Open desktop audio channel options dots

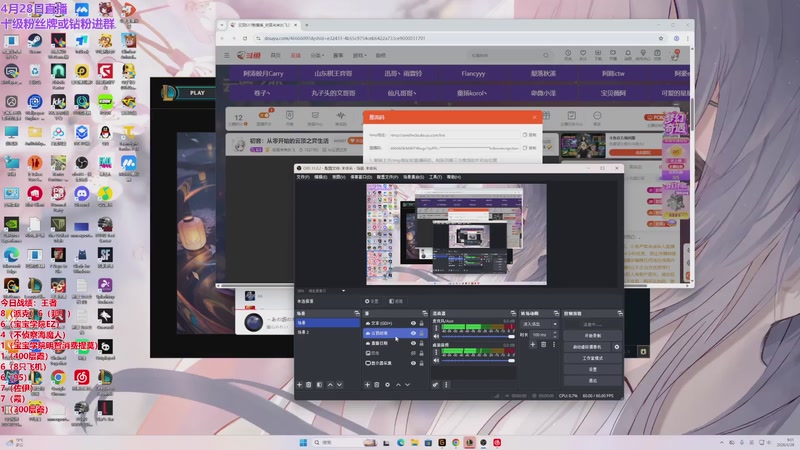(x=436, y=353)
